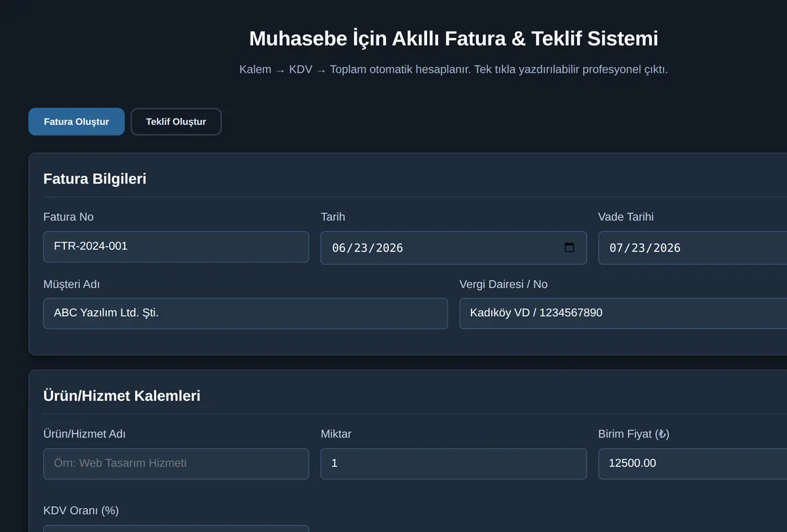787x532 pixels.
Task: Open the KDV Oranı (%) field
Action: tap(176, 528)
